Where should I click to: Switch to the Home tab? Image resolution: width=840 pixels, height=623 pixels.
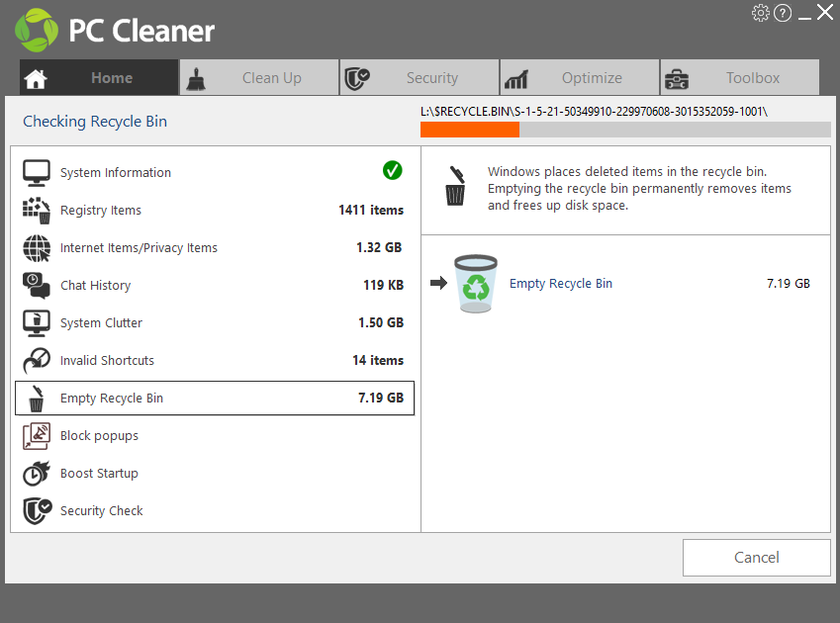pos(99,77)
